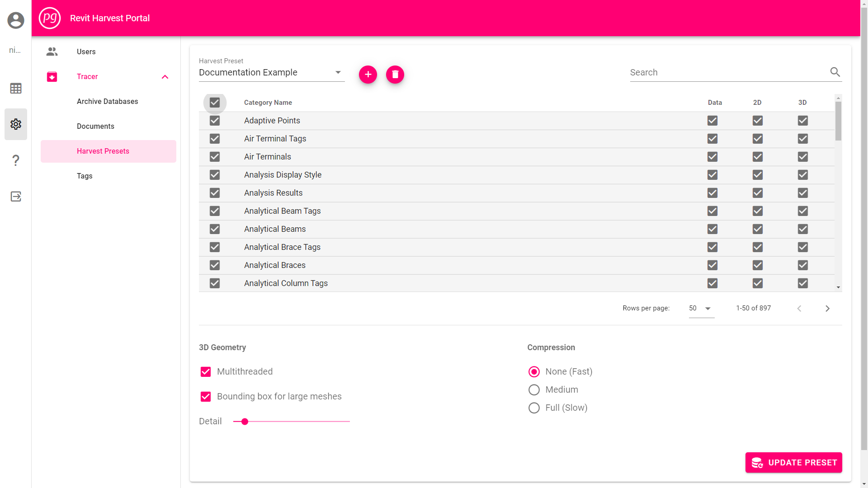Click inside the Search field
The width and height of the screenshot is (868, 488).
click(x=723, y=72)
